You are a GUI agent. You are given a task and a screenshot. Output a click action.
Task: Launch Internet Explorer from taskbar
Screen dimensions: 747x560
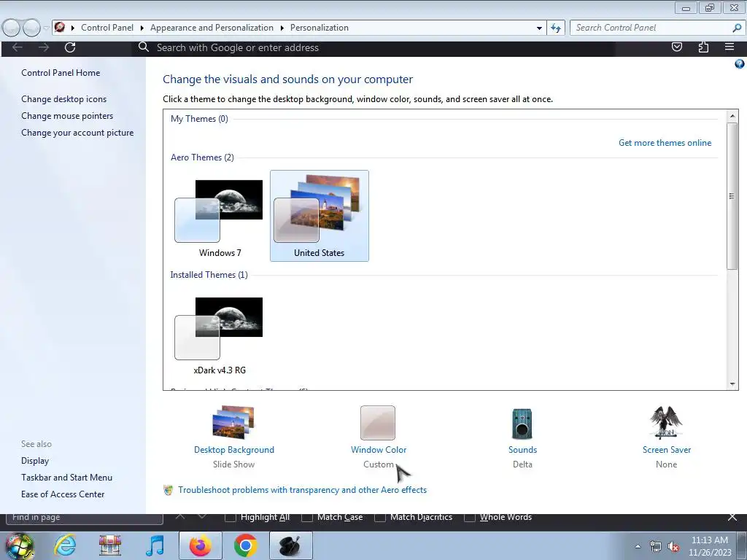coord(65,545)
